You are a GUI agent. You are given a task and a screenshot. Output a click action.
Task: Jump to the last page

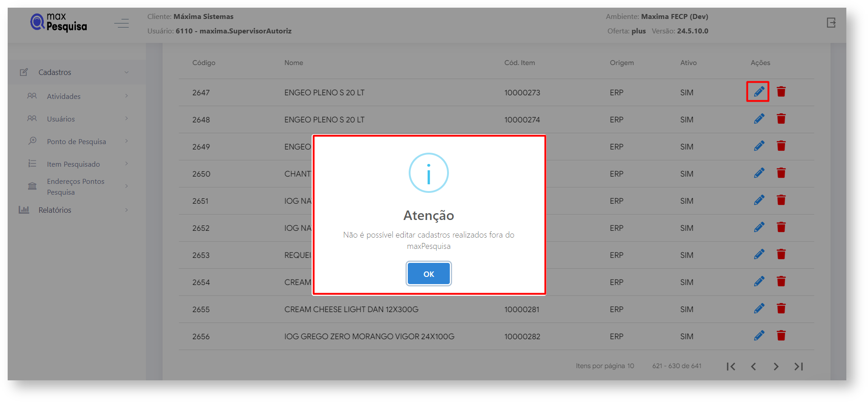click(x=798, y=366)
